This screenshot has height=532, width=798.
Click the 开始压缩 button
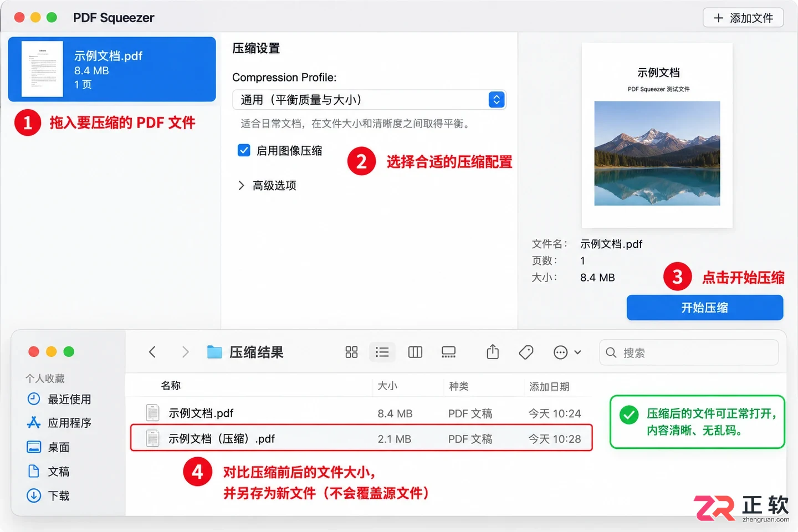pos(704,308)
